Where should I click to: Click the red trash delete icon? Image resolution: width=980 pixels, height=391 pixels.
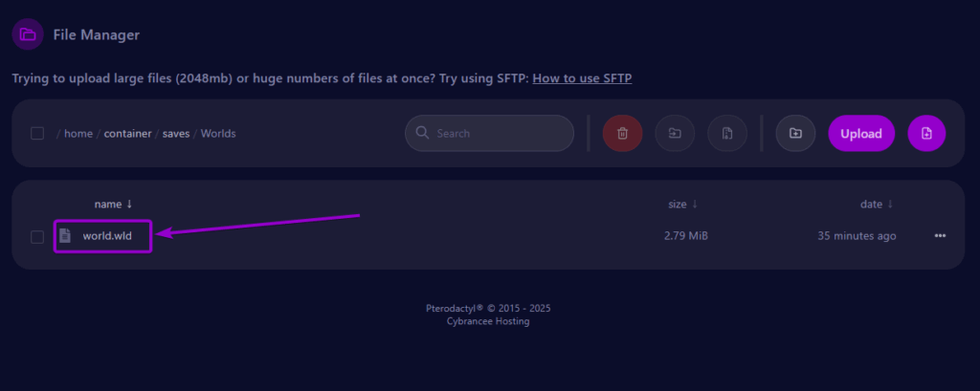point(622,134)
